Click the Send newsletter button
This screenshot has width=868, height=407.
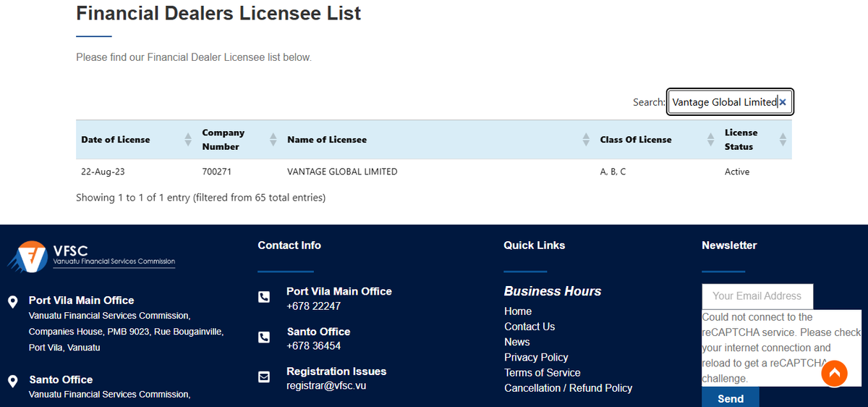click(x=731, y=398)
